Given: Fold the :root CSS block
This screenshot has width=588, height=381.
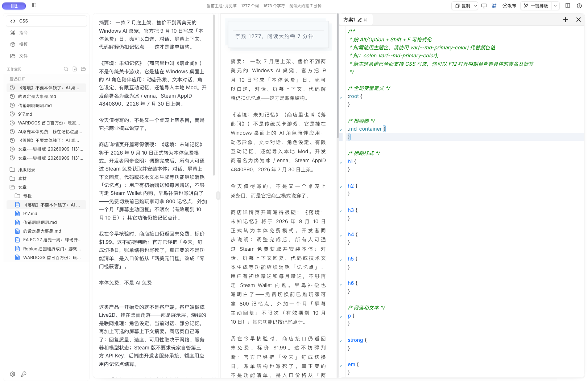Looking at the screenshot, I should click(341, 97).
